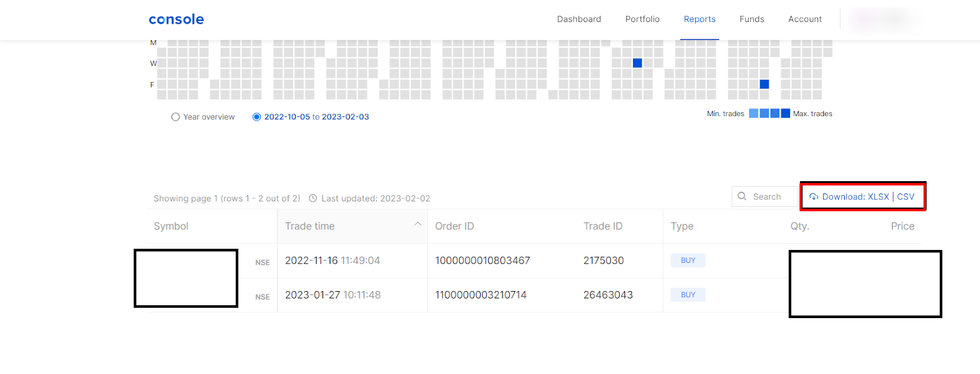
Task: Download tradebook as CSV
Action: (x=906, y=197)
